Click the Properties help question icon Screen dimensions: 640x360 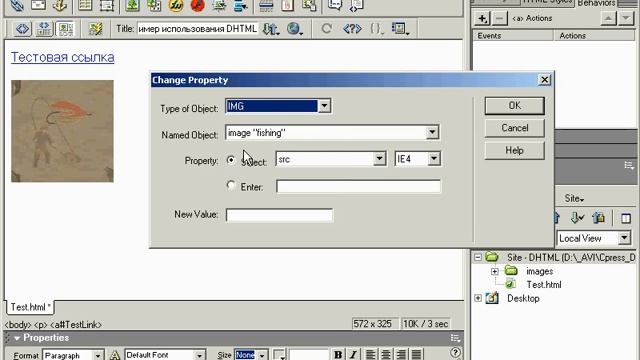tap(456, 352)
